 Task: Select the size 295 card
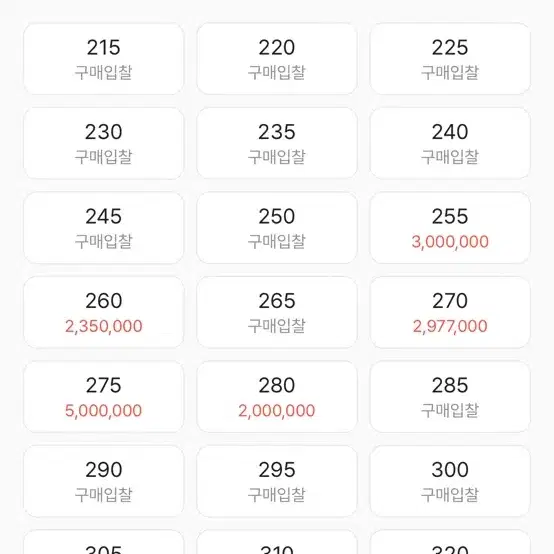tap(277, 481)
